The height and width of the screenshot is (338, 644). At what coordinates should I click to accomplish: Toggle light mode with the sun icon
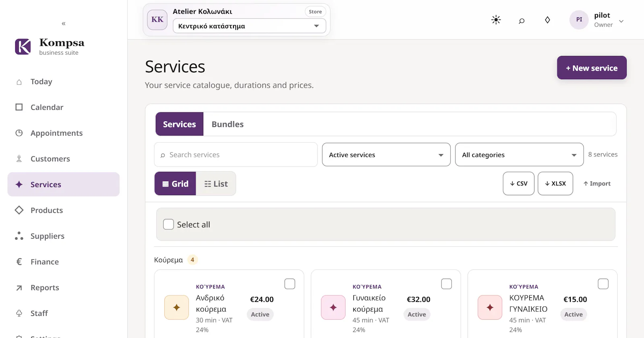tap(496, 20)
